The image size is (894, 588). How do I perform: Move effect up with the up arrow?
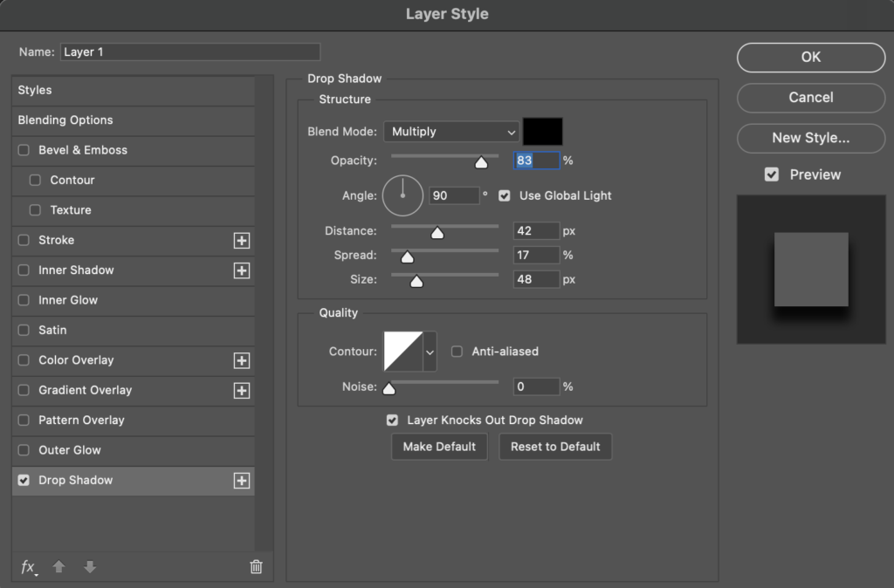58,566
